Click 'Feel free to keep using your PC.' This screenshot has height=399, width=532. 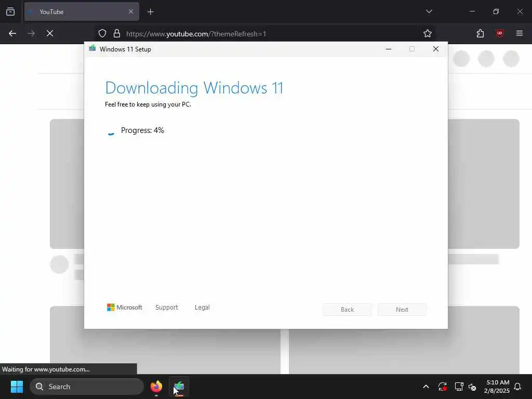tap(148, 104)
